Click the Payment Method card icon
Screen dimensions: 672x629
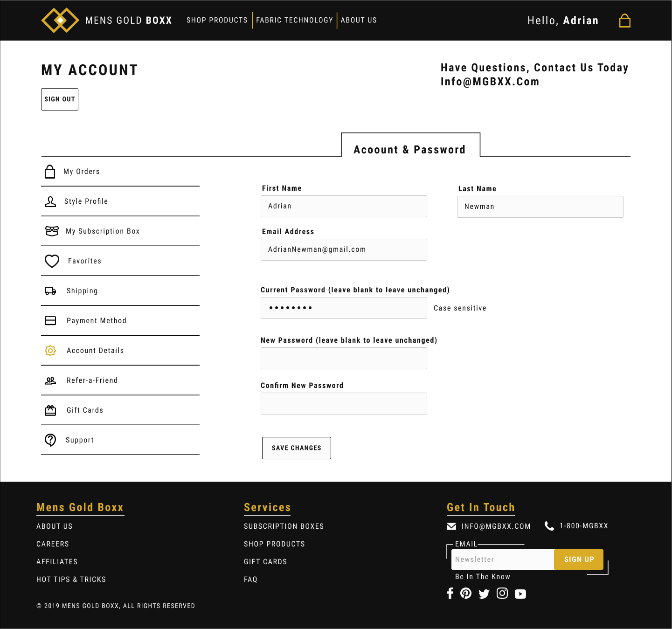[50, 321]
